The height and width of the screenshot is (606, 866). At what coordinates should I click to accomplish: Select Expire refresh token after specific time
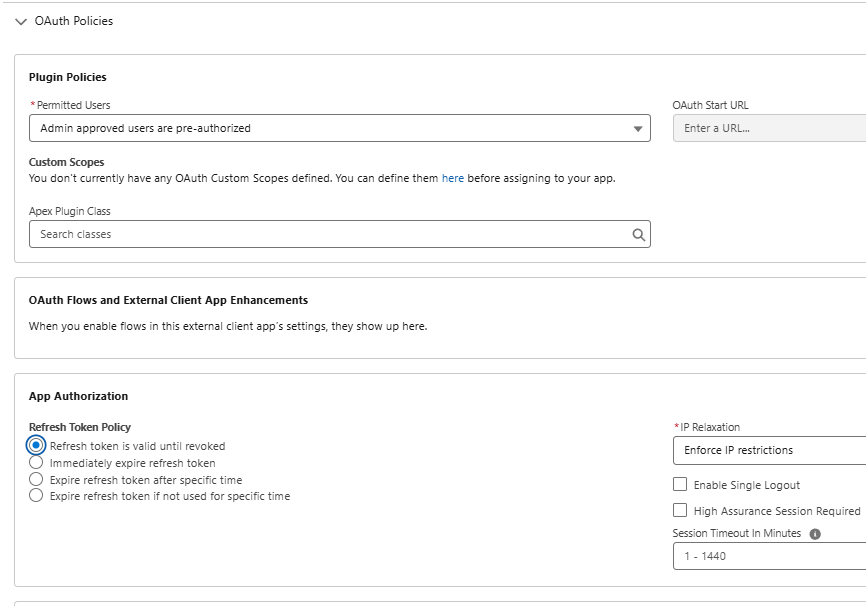[x=37, y=479]
